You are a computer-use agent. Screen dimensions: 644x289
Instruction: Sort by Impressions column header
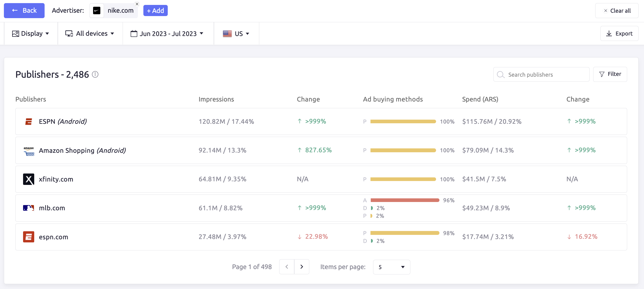click(216, 99)
